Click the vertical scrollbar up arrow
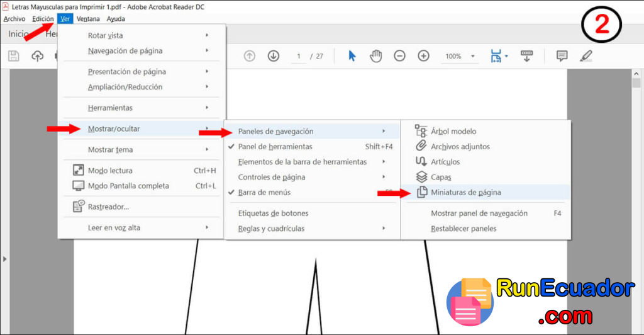The height and width of the screenshot is (335, 644). (x=636, y=74)
